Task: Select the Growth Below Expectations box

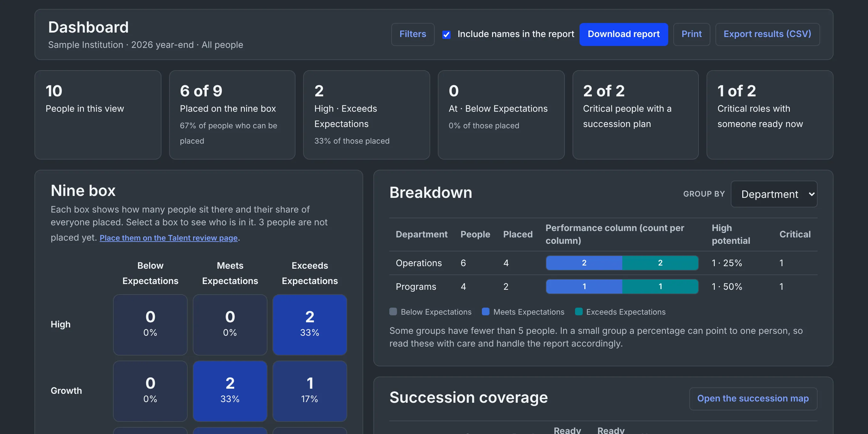Action: coord(150,391)
